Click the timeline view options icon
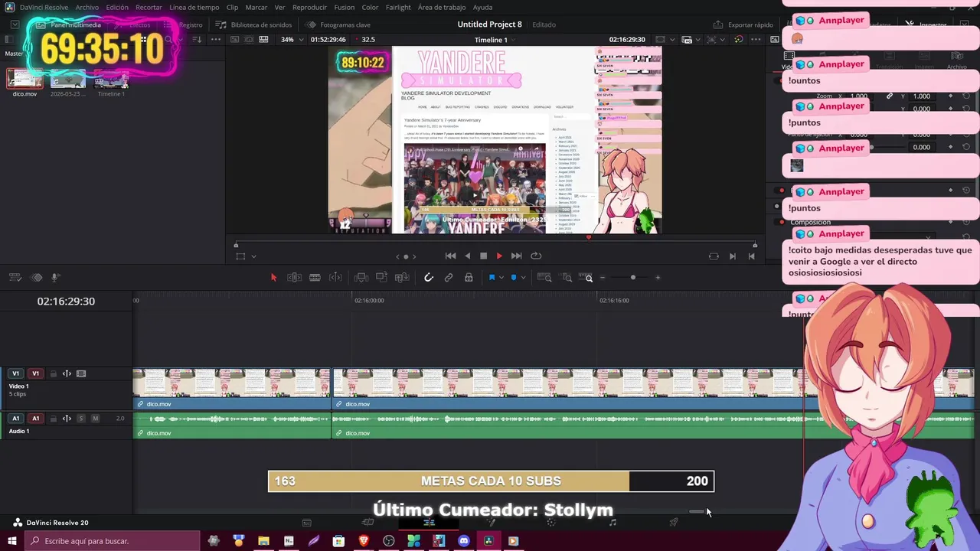 pos(15,278)
